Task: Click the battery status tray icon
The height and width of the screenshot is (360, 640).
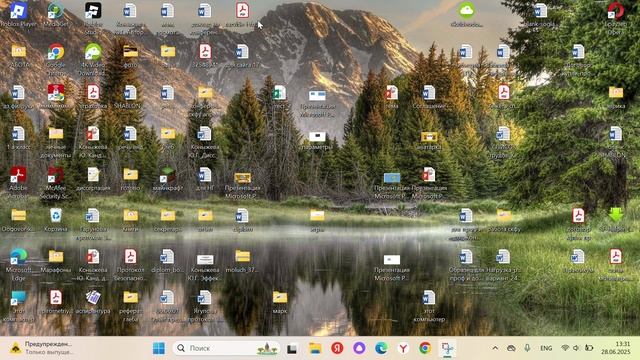Action: tap(589, 348)
